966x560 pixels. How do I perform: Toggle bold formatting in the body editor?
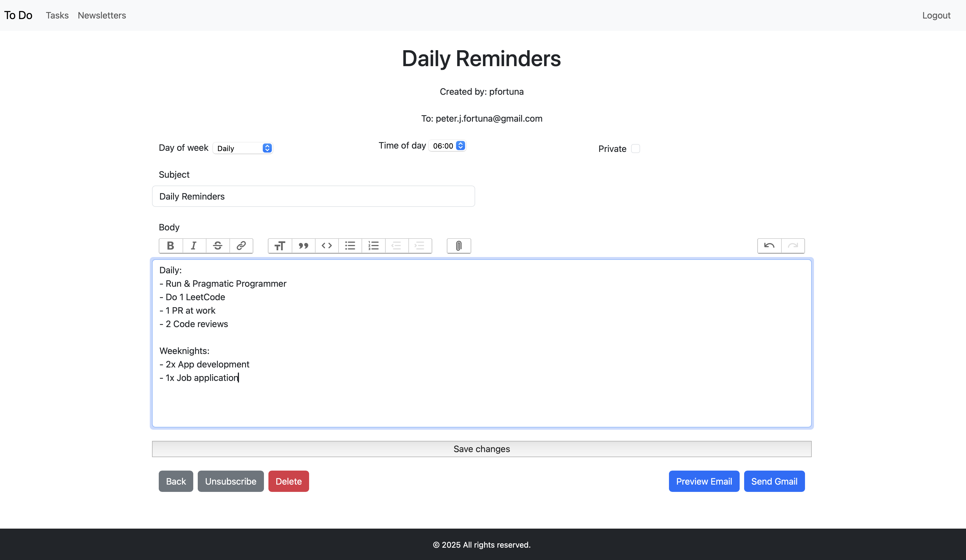click(x=170, y=246)
